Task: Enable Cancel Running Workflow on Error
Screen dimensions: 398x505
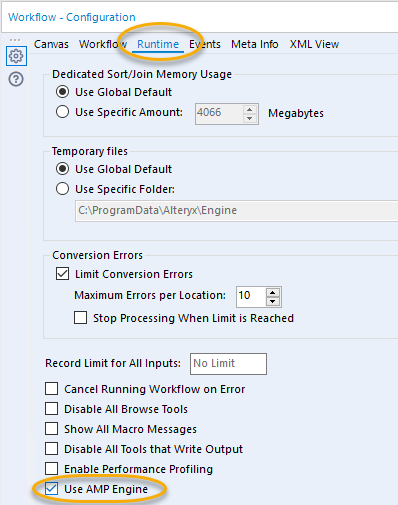Action: pyautogui.click(x=52, y=389)
